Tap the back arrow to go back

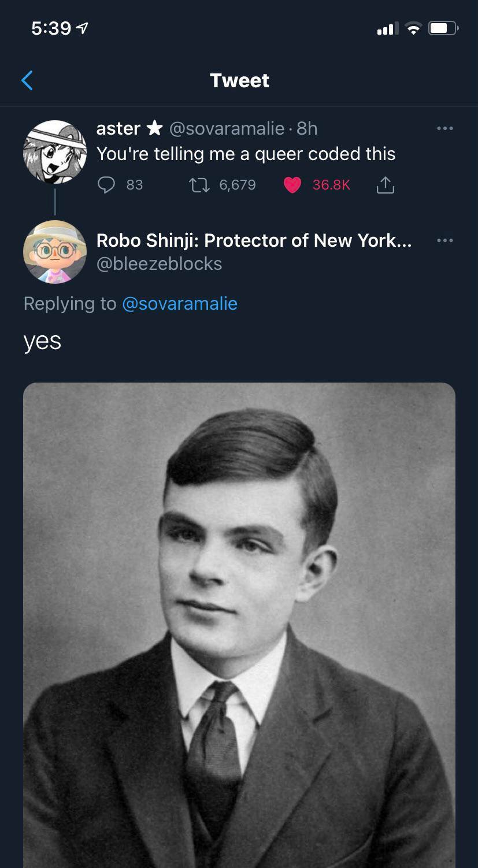(x=27, y=80)
